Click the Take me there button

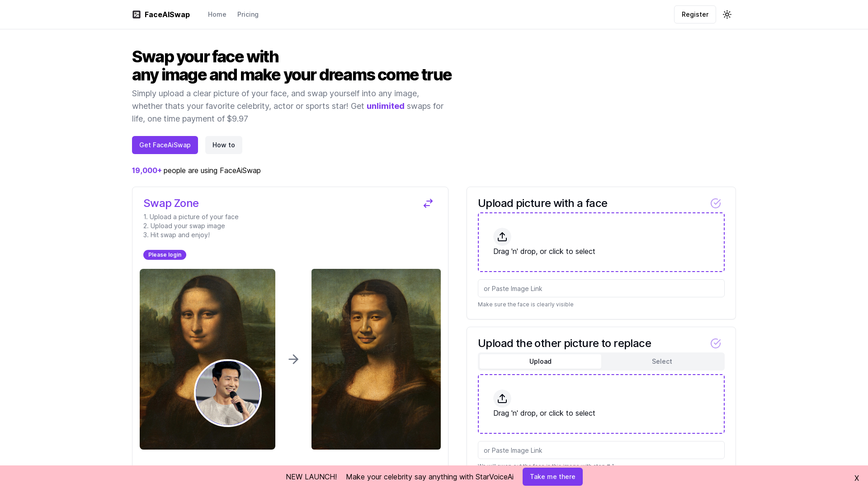pyautogui.click(x=552, y=477)
